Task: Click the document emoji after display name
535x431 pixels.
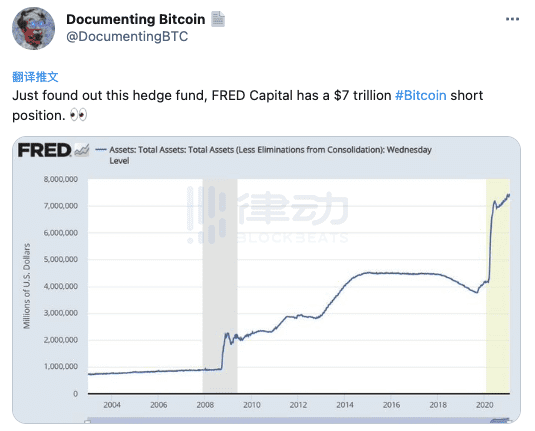Action: click(218, 19)
